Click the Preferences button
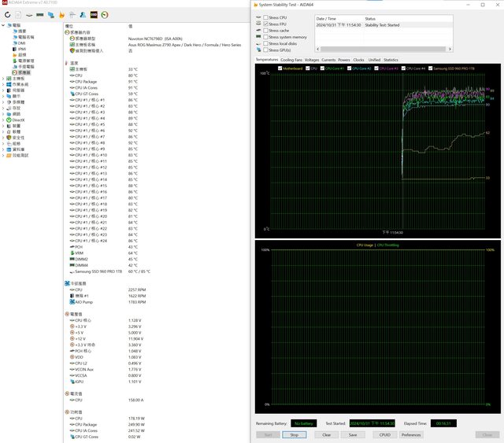The image size is (504, 443). tap(411, 434)
